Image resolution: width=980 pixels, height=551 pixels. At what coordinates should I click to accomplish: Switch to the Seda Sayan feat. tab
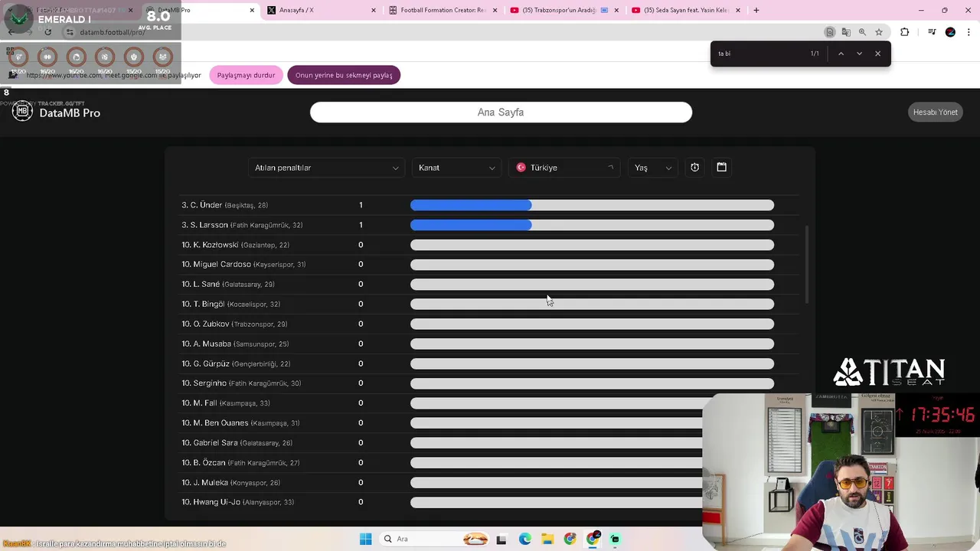686,10
